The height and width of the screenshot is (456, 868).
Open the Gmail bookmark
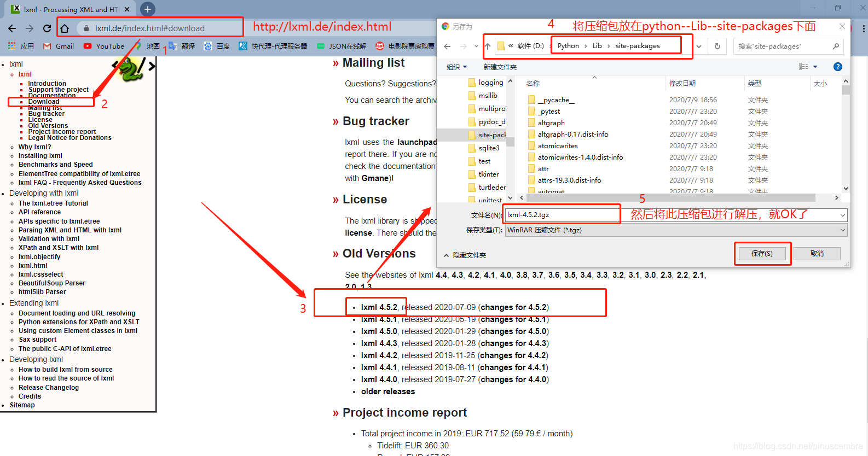[59, 46]
